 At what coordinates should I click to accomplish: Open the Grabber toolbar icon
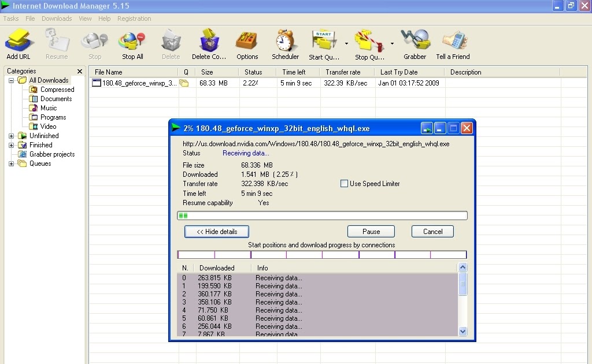coord(415,40)
